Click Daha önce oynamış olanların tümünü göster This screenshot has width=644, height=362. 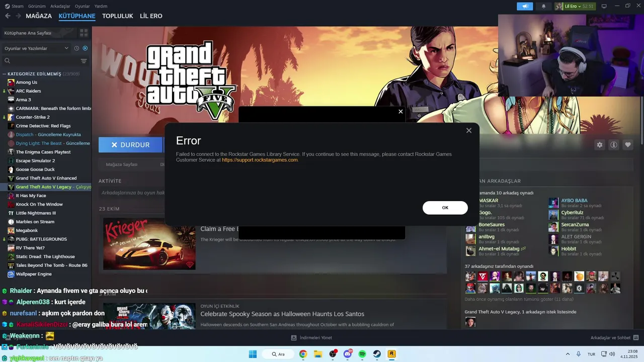518,299
